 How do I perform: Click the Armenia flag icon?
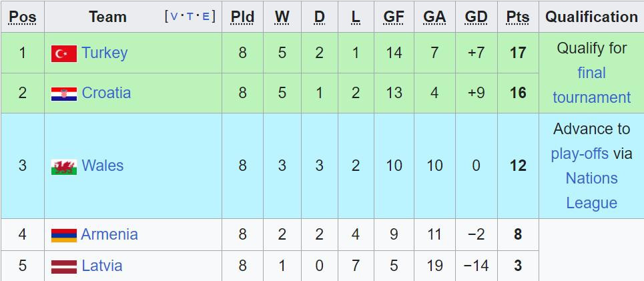(x=63, y=235)
